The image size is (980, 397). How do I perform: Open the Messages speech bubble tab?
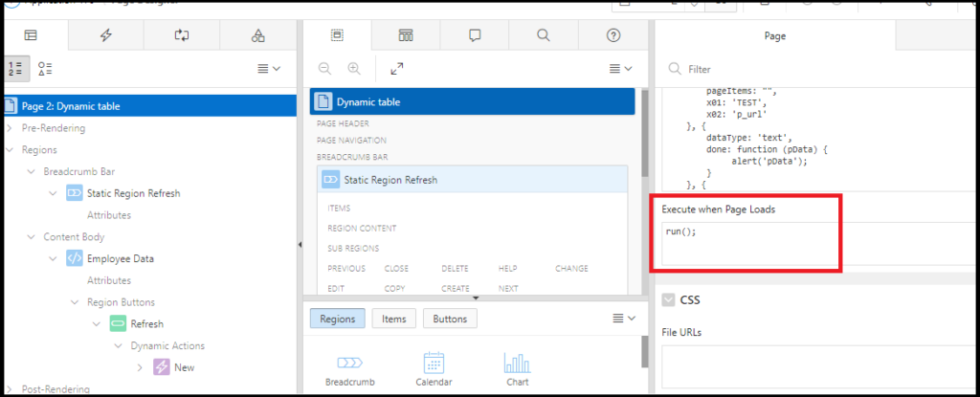[x=474, y=35]
